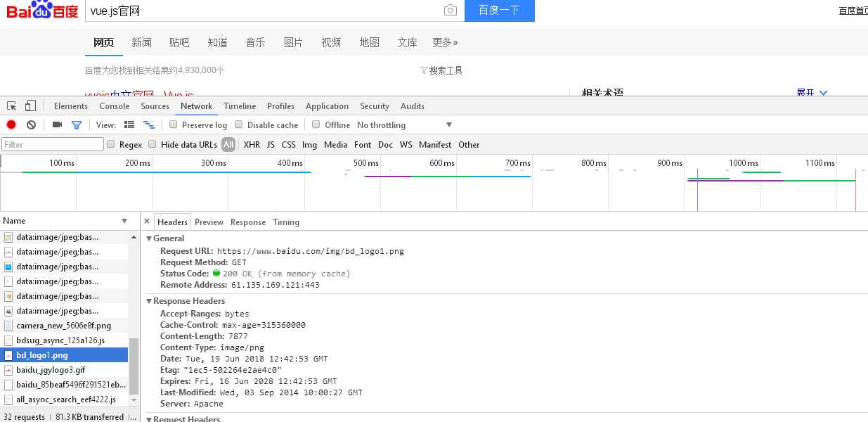Filter requests by Font
This screenshot has height=422, width=868.
pyautogui.click(x=363, y=145)
